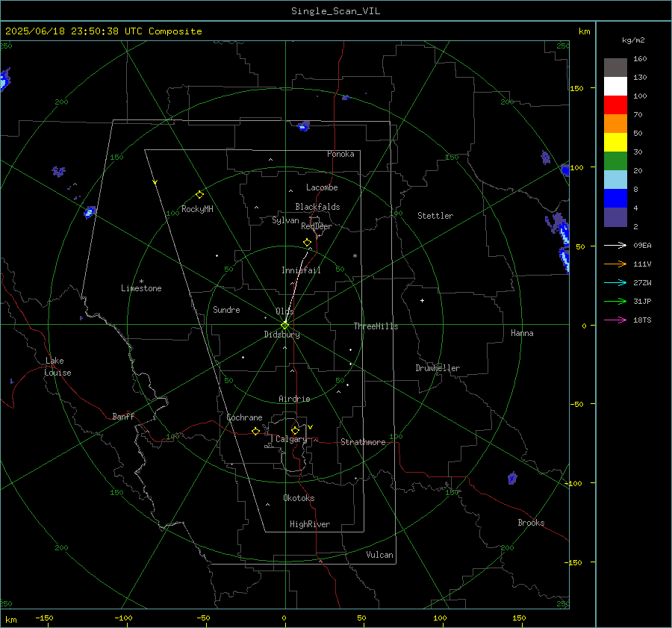Image resolution: width=672 pixels, height=628 pixels.
Task: Click the blue VIL cell west near 150 km ring
Action: click(x=90, y=212)
